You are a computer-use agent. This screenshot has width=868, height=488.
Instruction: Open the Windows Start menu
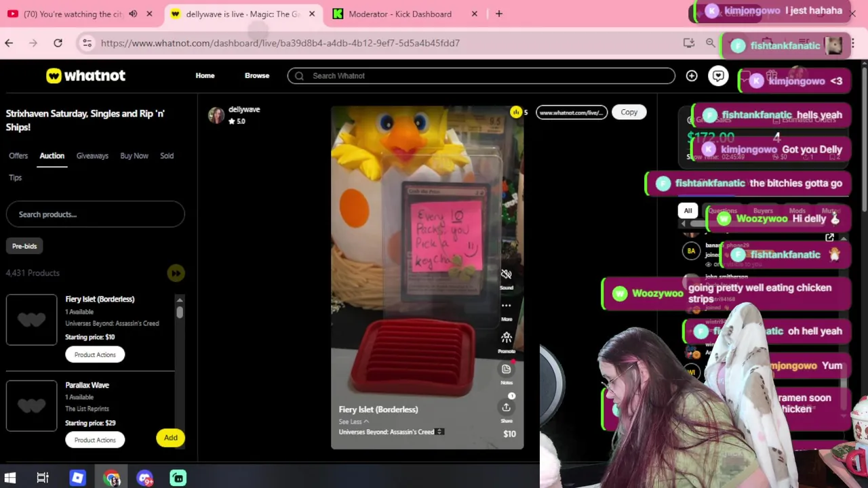[9, 478]
